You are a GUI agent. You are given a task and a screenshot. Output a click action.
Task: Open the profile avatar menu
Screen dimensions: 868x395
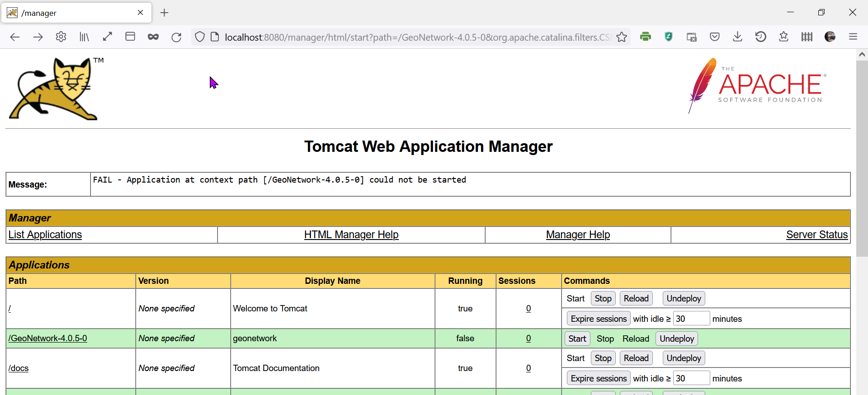[830, 37]
